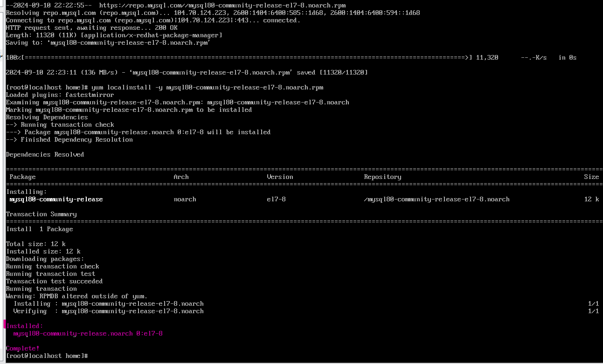Click the magenta 'Installed:' text
The width and height of the screenshot is (603, 364).
24,326
